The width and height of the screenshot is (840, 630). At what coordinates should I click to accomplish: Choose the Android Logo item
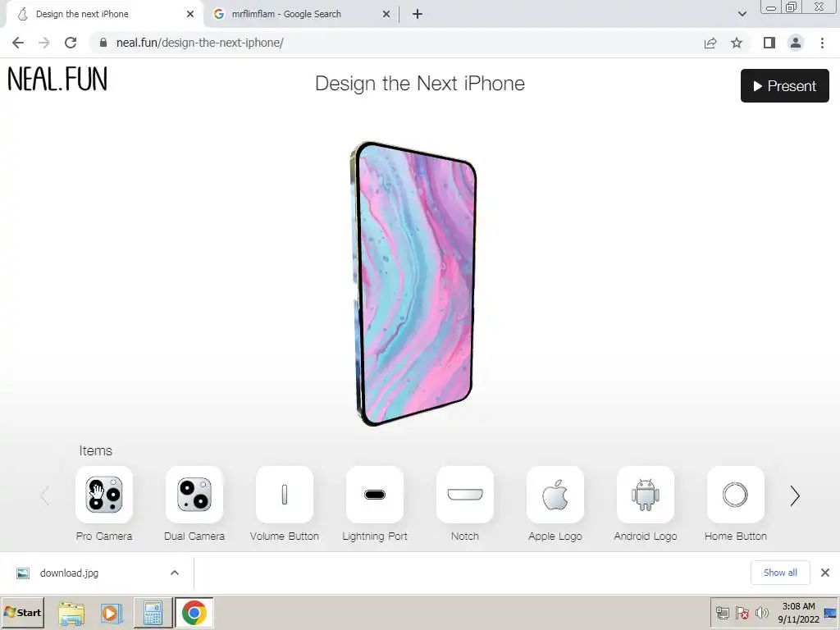646,495
